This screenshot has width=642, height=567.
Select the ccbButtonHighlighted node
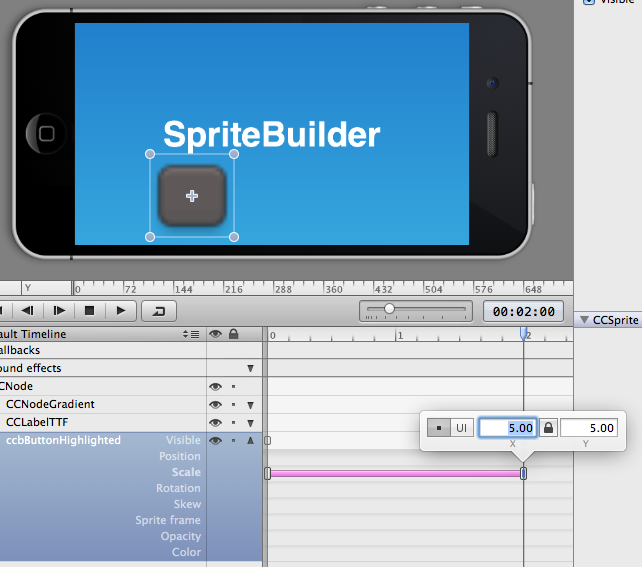coord(63,440)
